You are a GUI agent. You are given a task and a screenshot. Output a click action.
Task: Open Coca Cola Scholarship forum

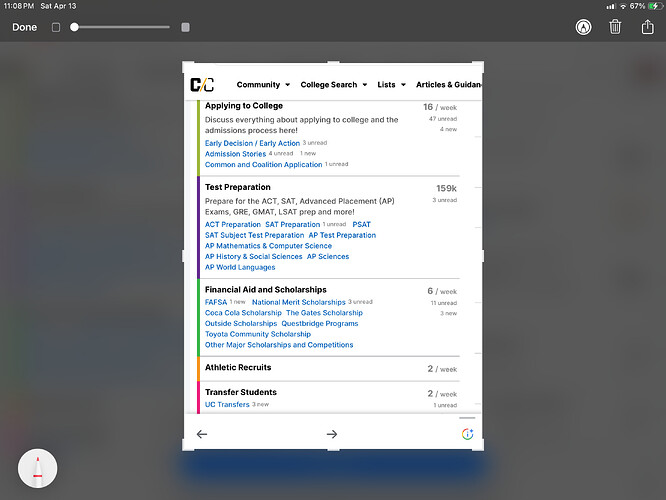(243, 313)
